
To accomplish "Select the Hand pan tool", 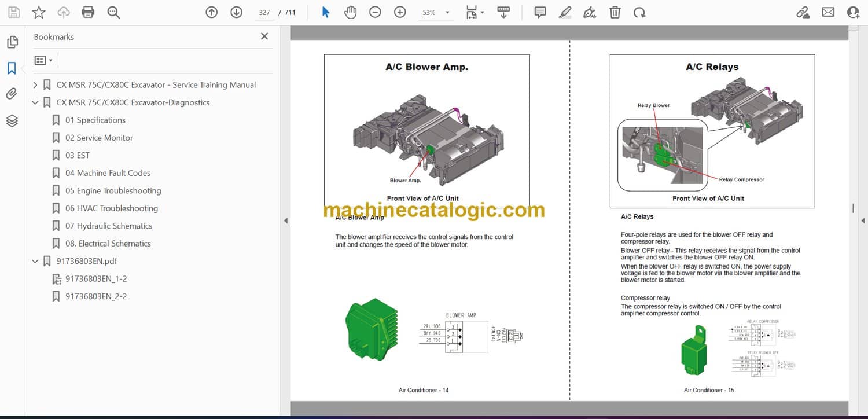I will pyautogui.click(x=350, y=12).
